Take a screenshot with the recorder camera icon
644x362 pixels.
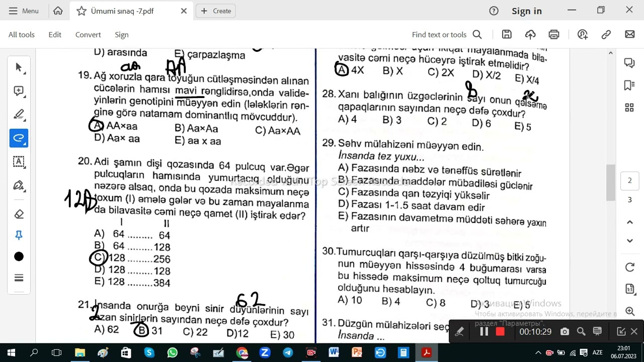[x=565, y=331]
